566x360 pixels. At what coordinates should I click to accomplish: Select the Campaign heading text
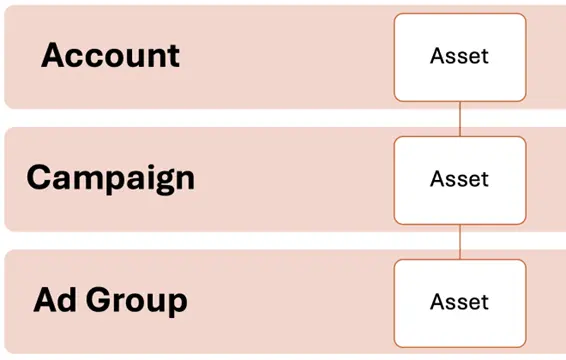[110, 178]
